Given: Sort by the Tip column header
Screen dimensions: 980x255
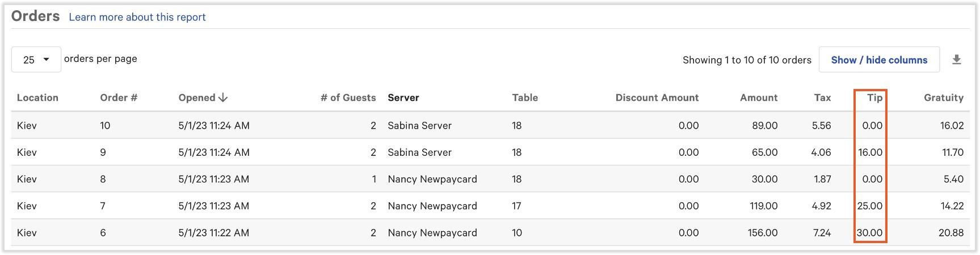Looking at the screenshot, I should point(874,97).
